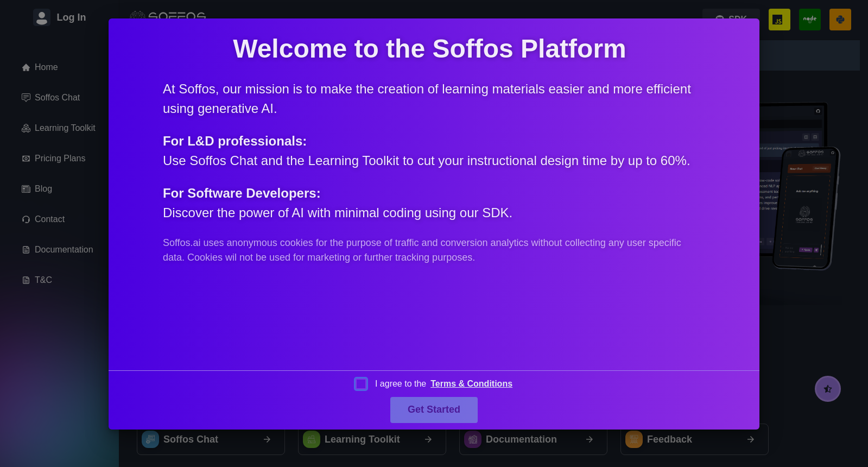Screen dimensions: 868x467
Task: Click the Learning Toolkit sidebar icon
Action: [x=26, y=128]
